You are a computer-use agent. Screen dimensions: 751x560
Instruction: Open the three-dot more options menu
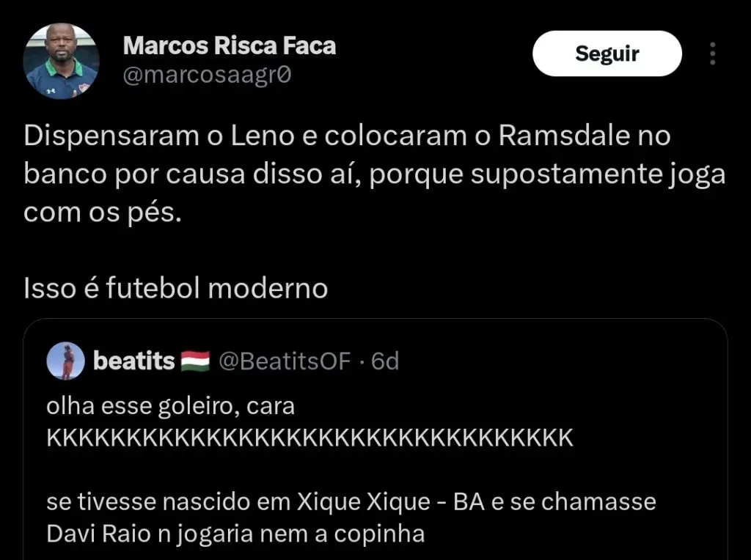click(712, 54)
